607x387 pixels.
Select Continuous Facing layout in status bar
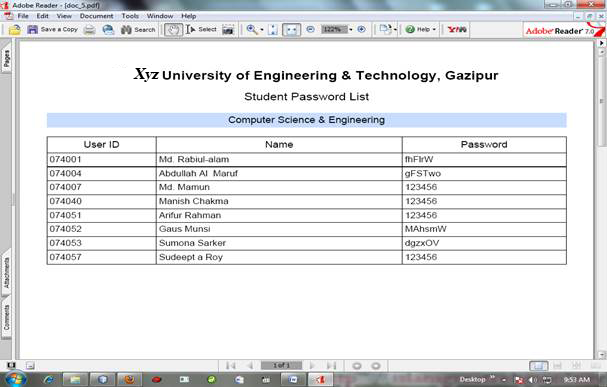coord(576,366)
